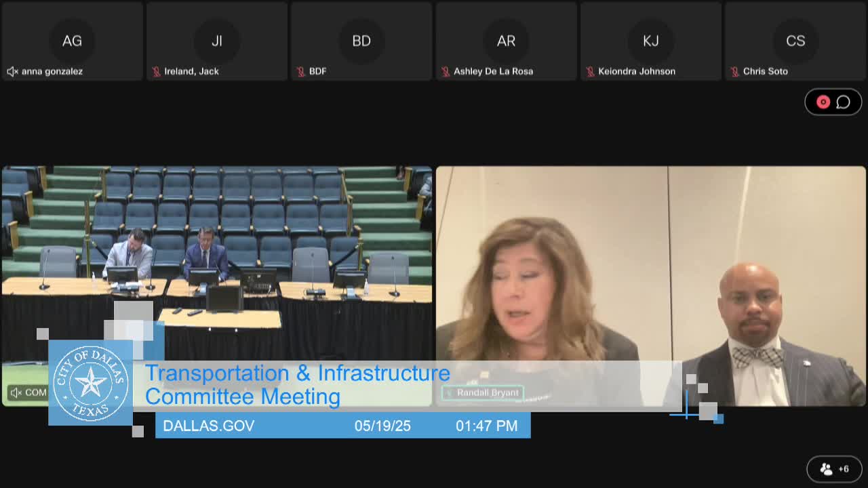
Task: Select the Keiondra Johnson name label
Action: [x=636, y=71]
